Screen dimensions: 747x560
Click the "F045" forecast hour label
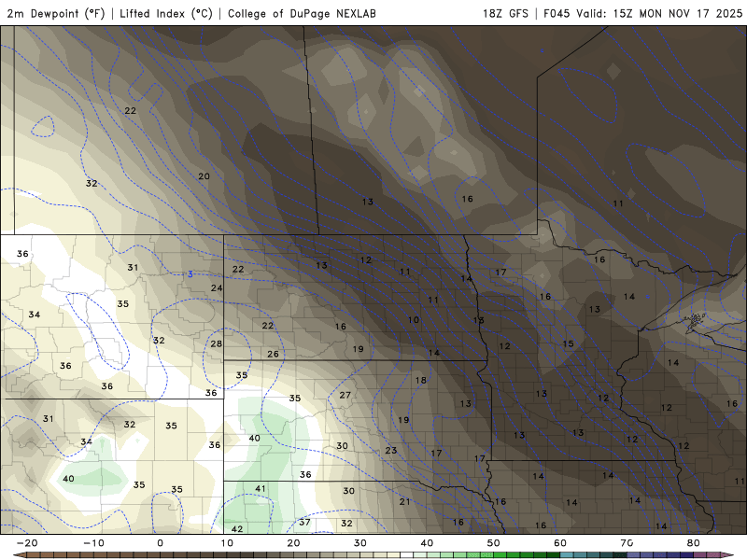[x=557, y=13]
